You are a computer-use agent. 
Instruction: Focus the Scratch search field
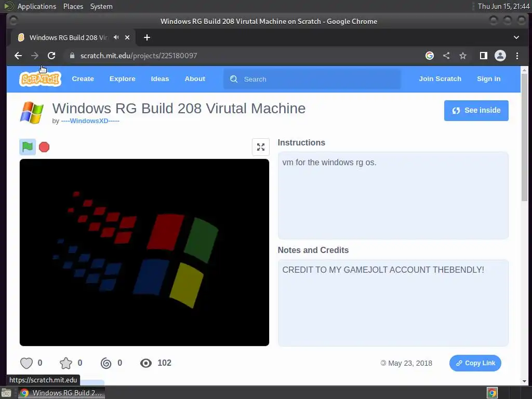[312, 79]
